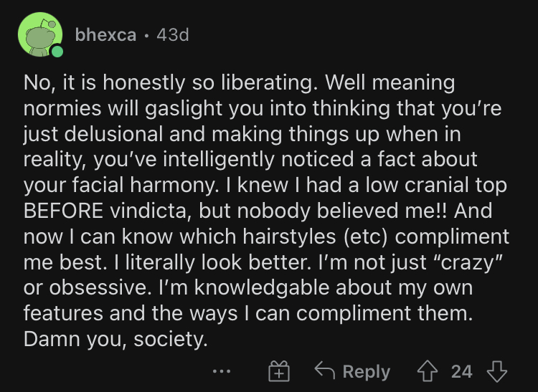This screenshot has height=392, width=538.
Task: Open bhexca's Snoo avatar
Action: coord(40,34)
